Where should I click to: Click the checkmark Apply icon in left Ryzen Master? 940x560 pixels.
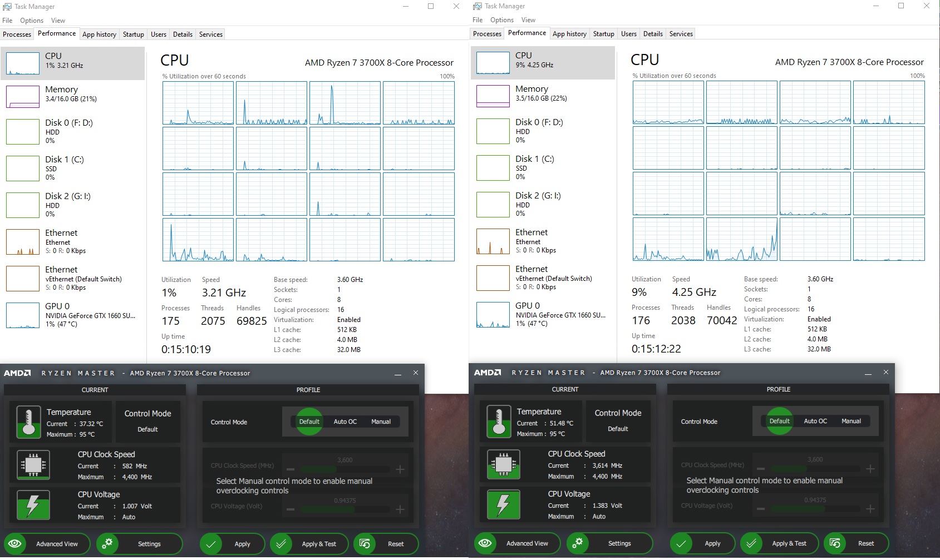pyautogui.click(x=211, y=544)
